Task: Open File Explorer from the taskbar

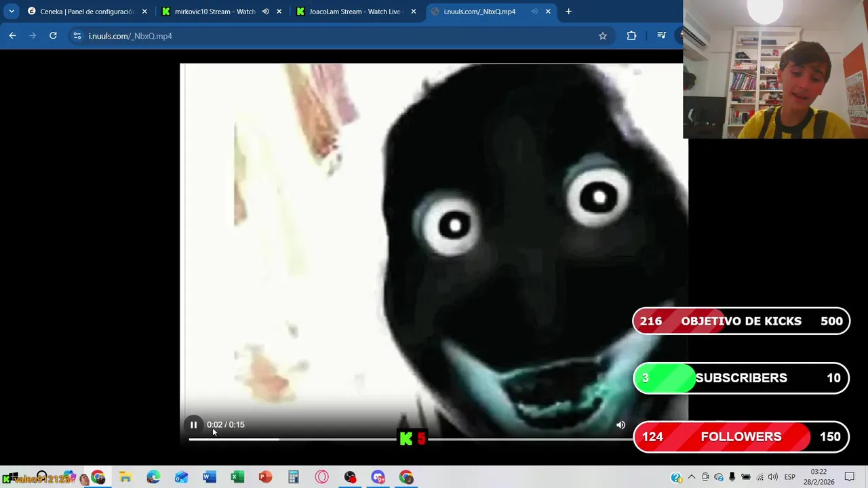Action: (x=125, y=477)
